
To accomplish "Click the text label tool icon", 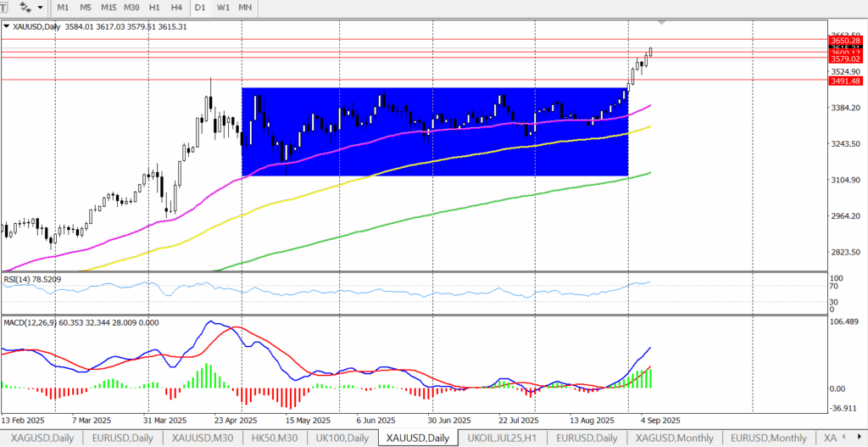I will (4, 7).
